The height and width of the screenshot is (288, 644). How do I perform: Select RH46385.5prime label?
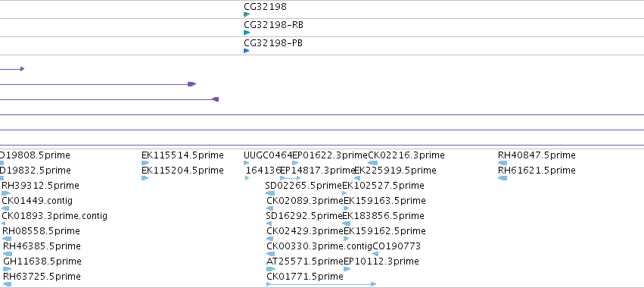click(42, 246)
